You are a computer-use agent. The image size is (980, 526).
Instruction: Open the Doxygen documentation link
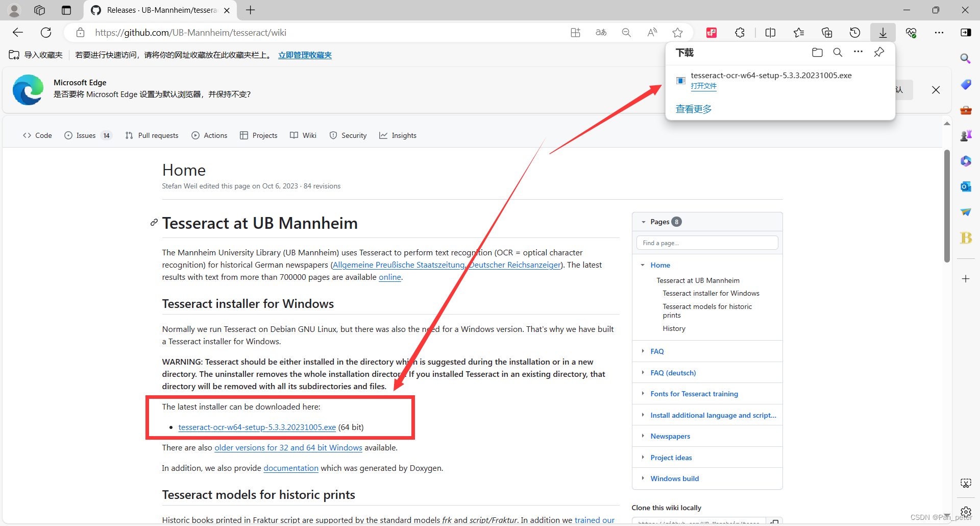coord(291,468)
